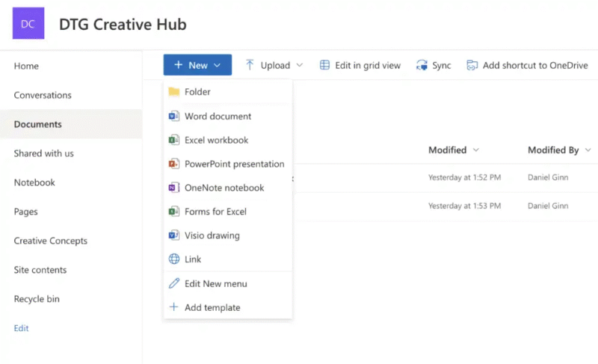Image resolution: width=598 pixels, height=364 pixels.
Task: Click the Visio drawing icon
Action: (173, 235)
